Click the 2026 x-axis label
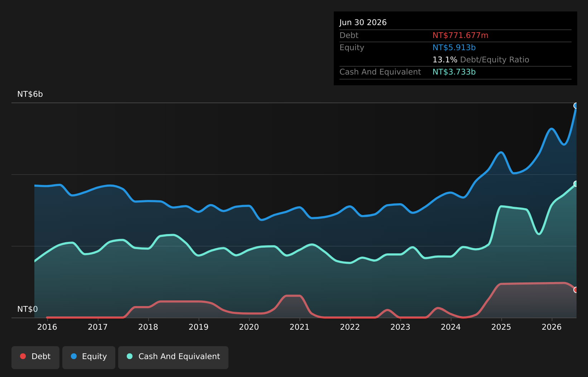588x377 pixels. point(552,327)
